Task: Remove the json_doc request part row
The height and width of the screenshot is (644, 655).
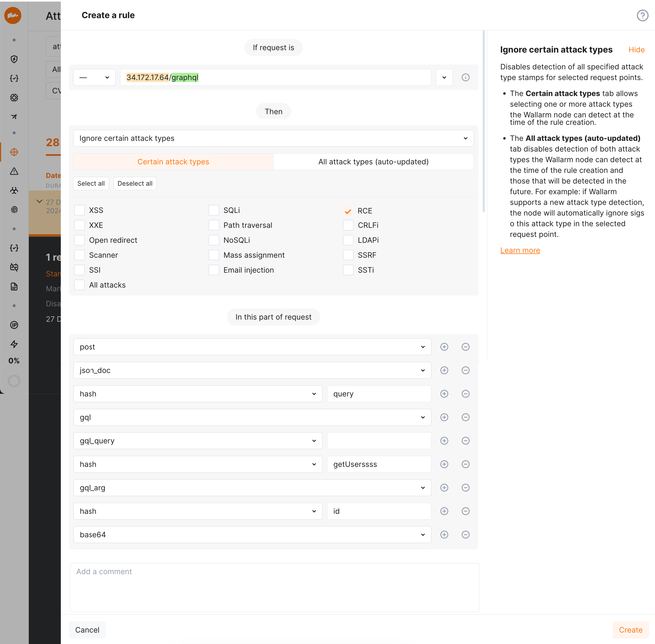Action: pos(465,370)
